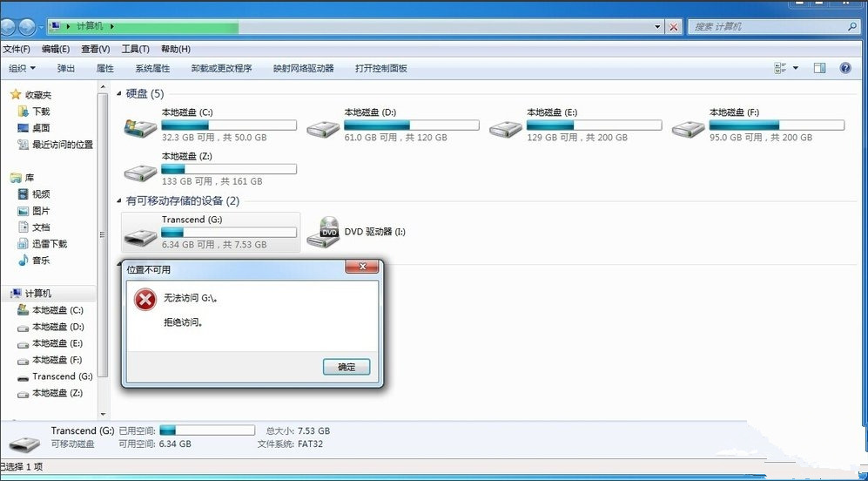Viewport: 868px width, 481px height.
Task: Click the computer icon in the address bar
Action: click(x=54, y=26)
